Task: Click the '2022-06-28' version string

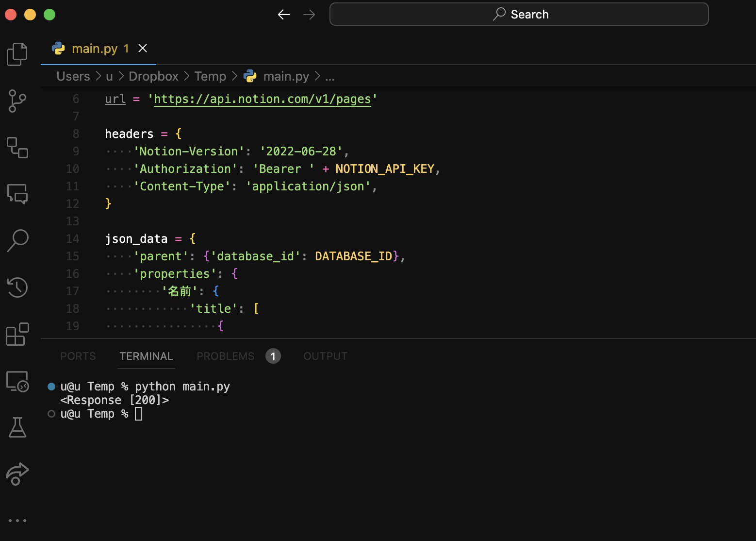Action: (x=301, y=151)
